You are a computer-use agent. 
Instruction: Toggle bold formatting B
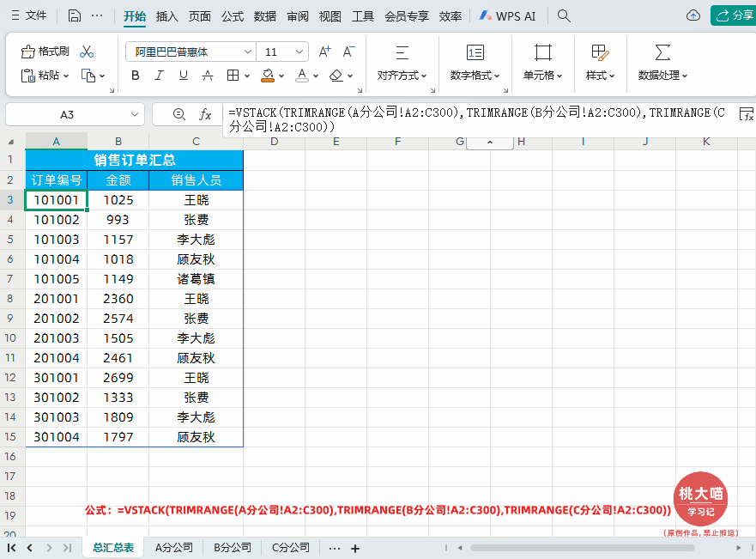[x=136, y=76]
